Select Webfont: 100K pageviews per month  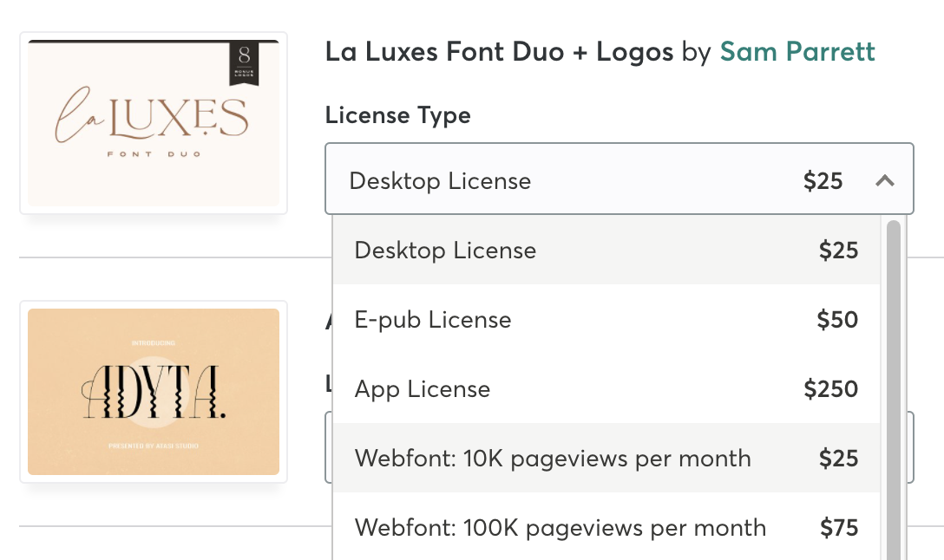(x=606, y=527)
